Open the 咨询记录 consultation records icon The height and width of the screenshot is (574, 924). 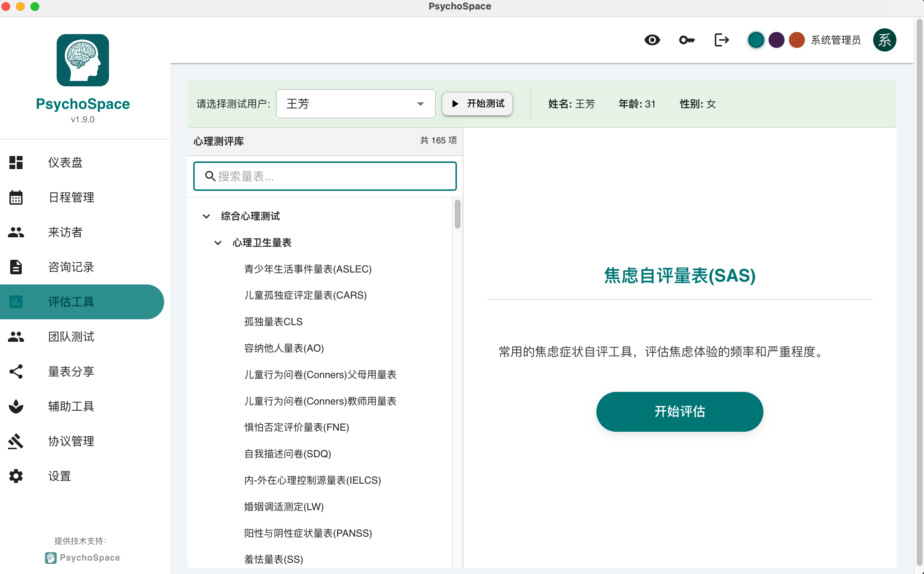[x=16, y=267]
